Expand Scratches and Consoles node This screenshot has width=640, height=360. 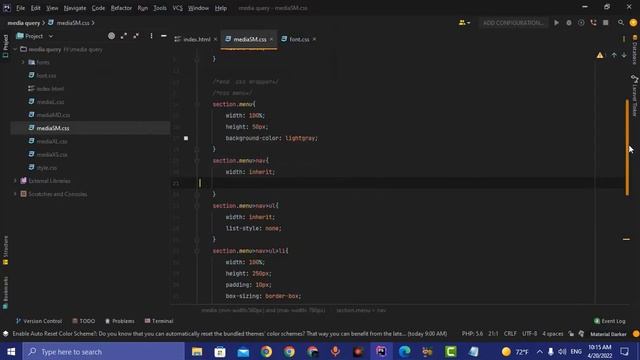coord(15,194)
